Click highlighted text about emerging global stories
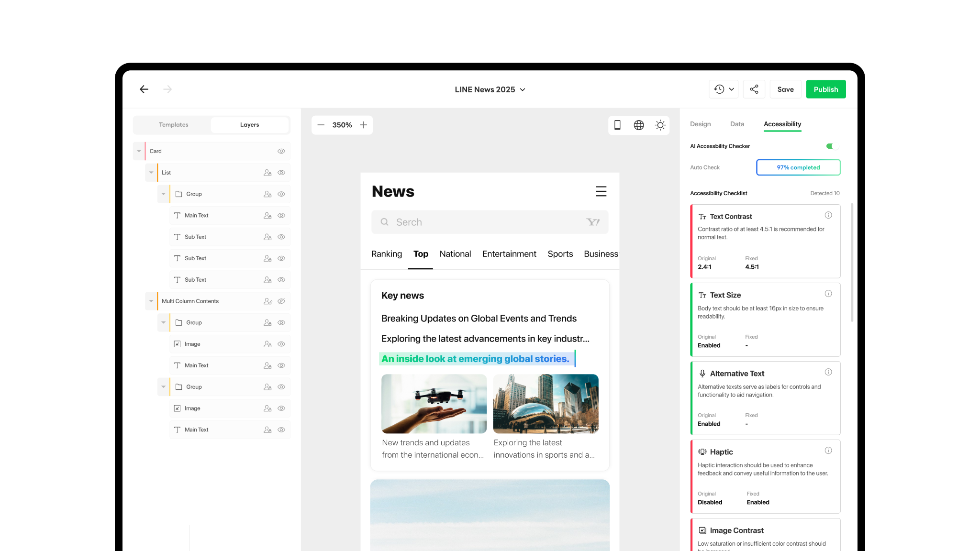 pos(475,359)
